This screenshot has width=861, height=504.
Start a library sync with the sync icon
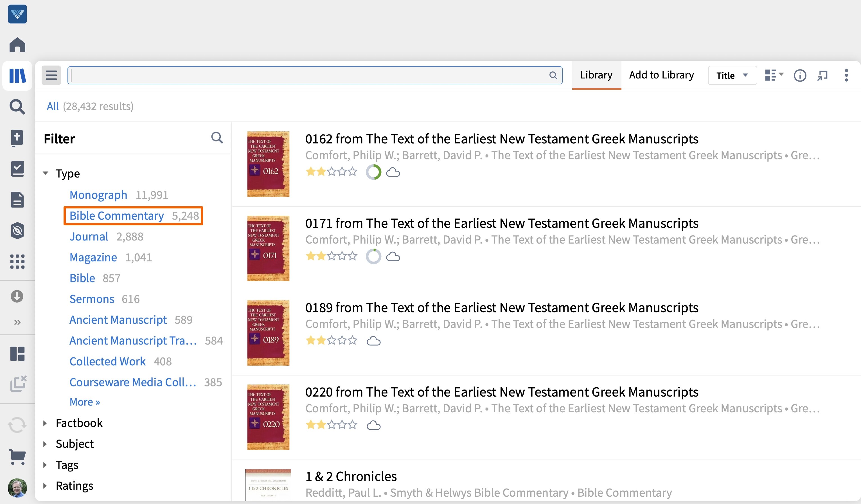[x=17, y=425]
